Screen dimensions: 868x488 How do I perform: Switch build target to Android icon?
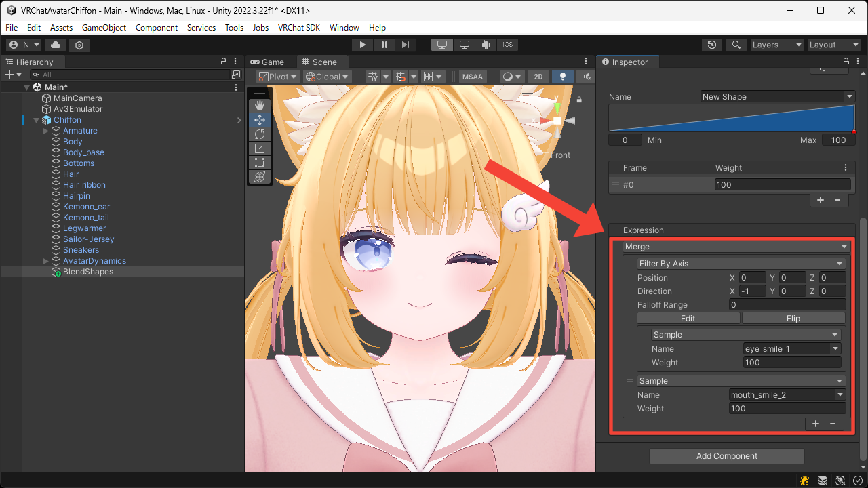(486, 45)
